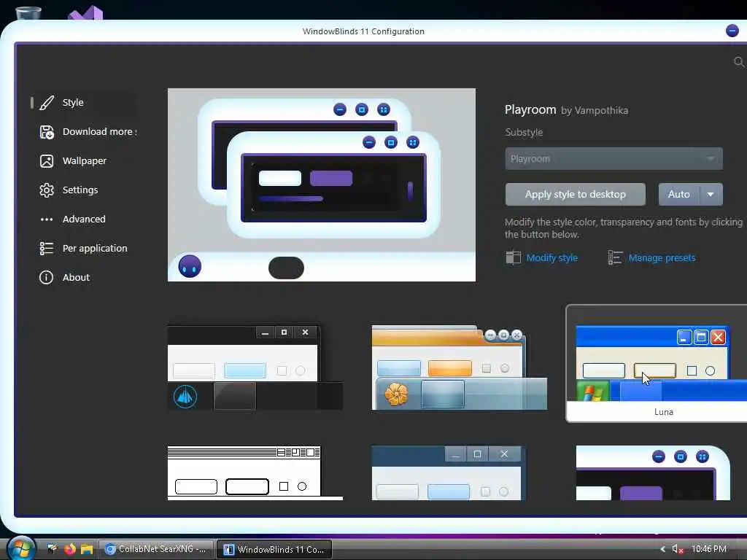Click Apply style to desktop
The height and width of the screenshot is (560, 747).
coord(575,194)
